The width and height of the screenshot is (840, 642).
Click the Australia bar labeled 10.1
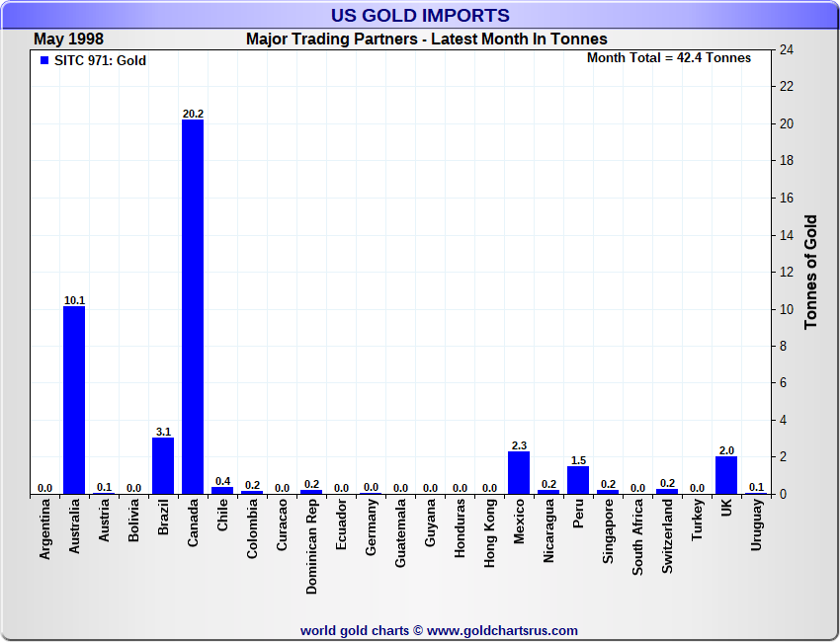(74, 400)
